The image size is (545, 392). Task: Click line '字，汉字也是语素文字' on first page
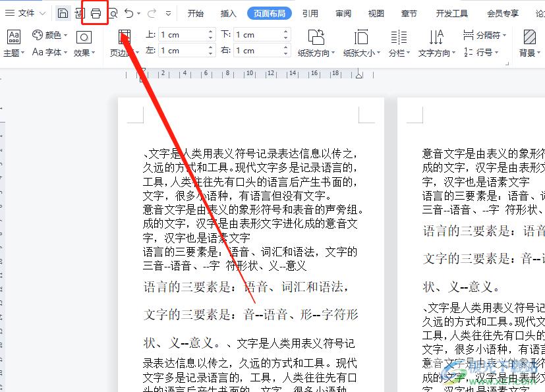click(197, 238)
